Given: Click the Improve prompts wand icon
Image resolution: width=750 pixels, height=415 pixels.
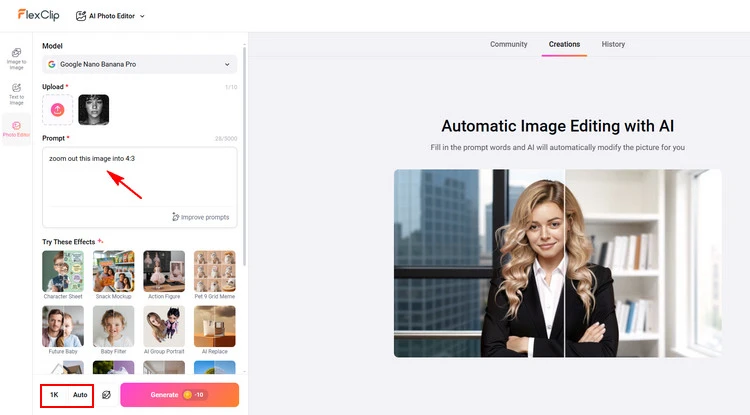Looking at the screenshot, I should [x=176, y=216].
